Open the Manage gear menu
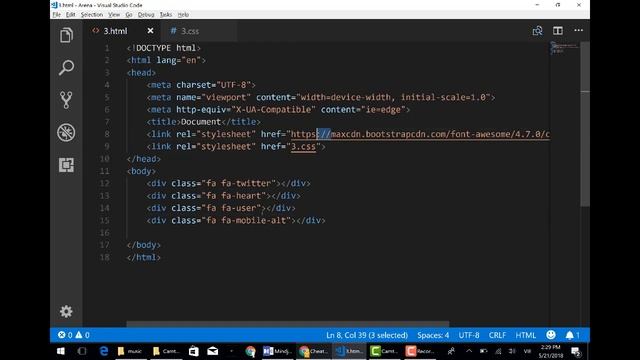Screen dimensions: 640x360 click(66, 311)
